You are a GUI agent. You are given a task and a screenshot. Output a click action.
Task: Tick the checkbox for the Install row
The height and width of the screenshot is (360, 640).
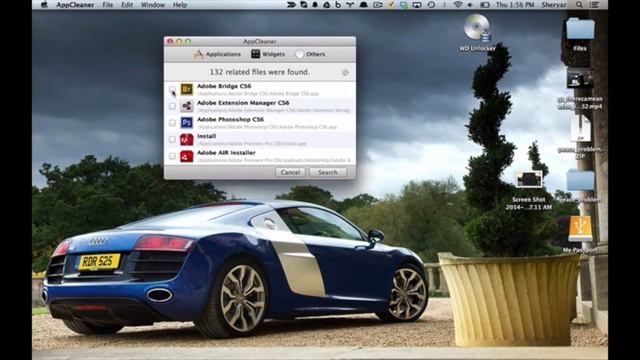tap(172, 140)
